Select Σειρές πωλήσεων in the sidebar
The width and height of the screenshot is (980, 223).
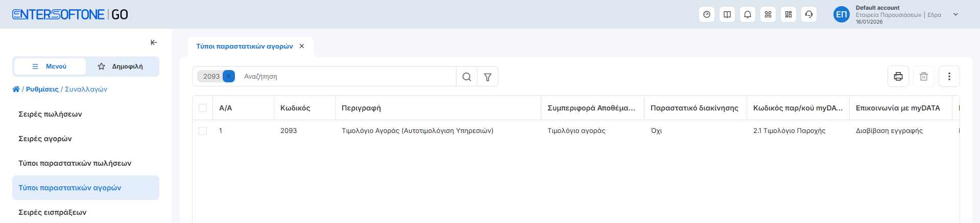pos(50,114)
